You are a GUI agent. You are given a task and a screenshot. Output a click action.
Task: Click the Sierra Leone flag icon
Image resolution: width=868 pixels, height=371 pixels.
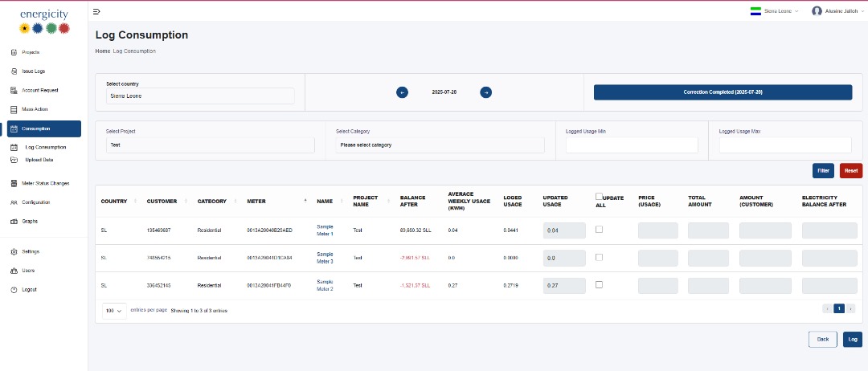755,11
